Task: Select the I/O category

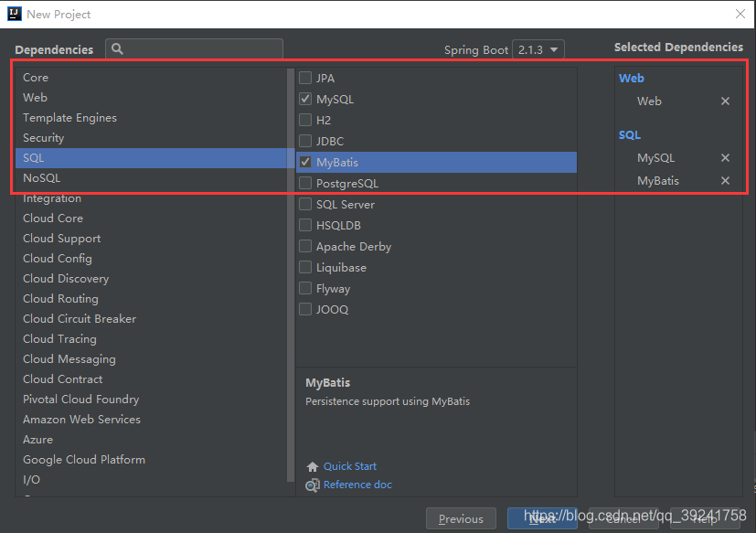Action: 152,479
